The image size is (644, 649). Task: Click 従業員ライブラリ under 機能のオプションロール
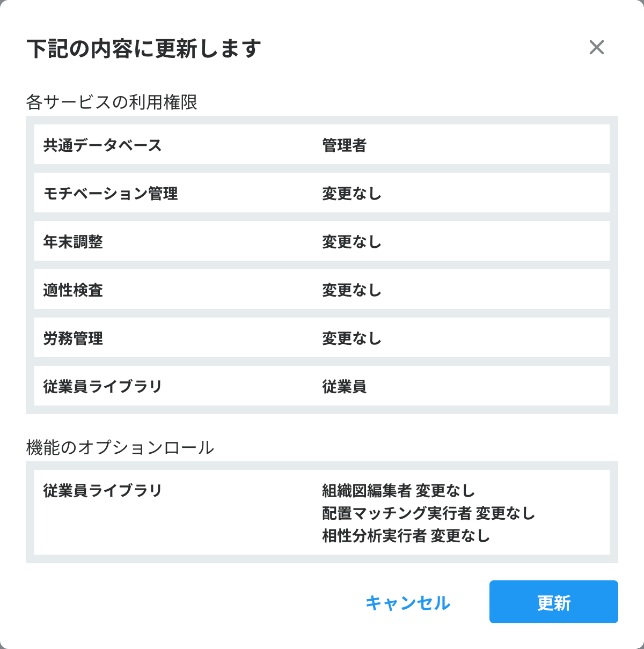coord(103,491)
